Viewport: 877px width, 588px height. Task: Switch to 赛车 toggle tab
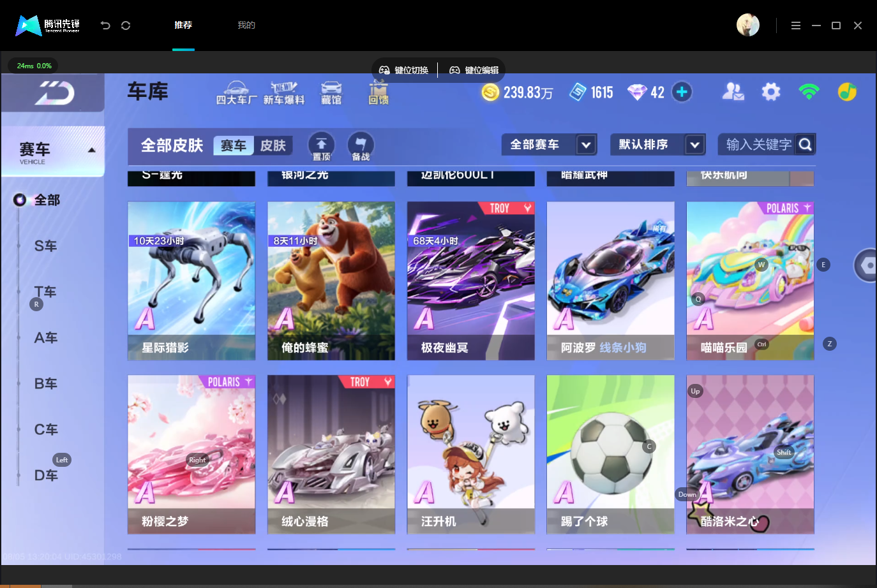coord(234,145)
